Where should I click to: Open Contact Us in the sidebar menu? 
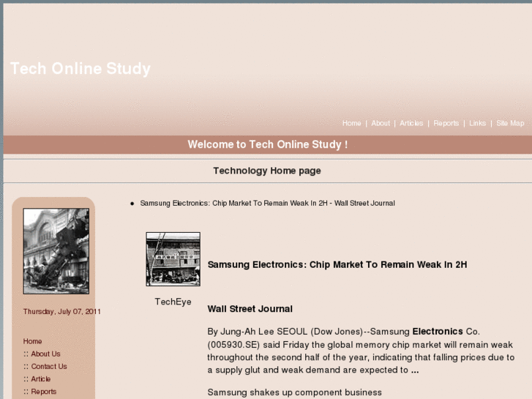pos(49,366)
